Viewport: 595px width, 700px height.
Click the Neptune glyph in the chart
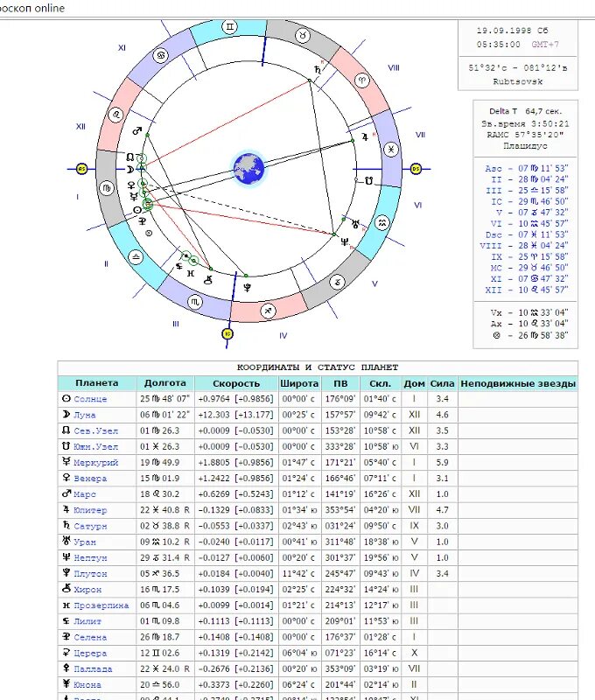(x=345, y=242)
